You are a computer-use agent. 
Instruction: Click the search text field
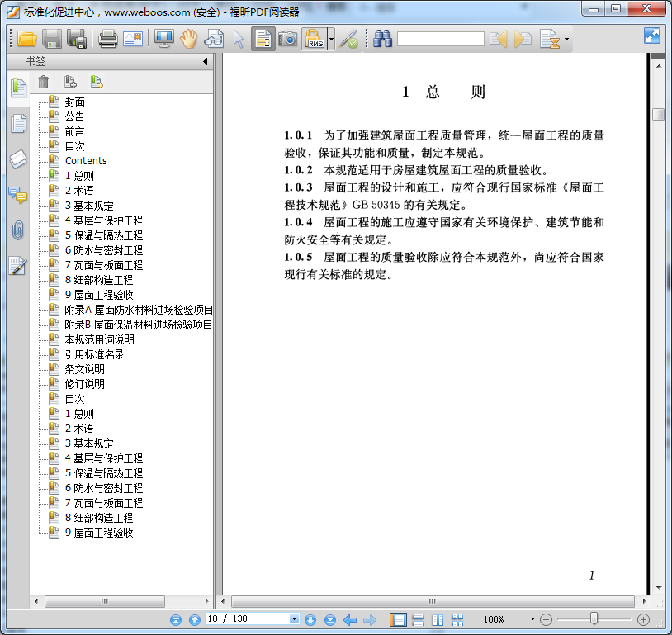440,39
